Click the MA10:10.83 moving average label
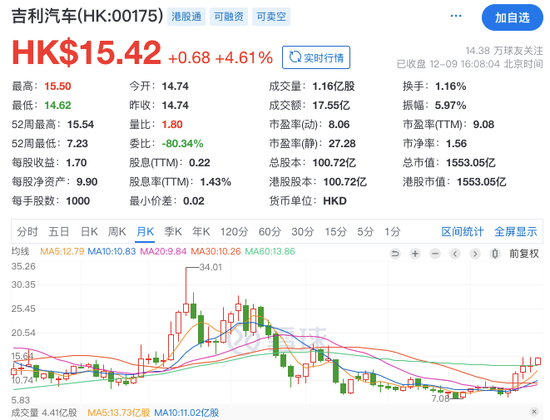This screenshot has width=550, height=420. pyautogui.click(x=112, y=251)
